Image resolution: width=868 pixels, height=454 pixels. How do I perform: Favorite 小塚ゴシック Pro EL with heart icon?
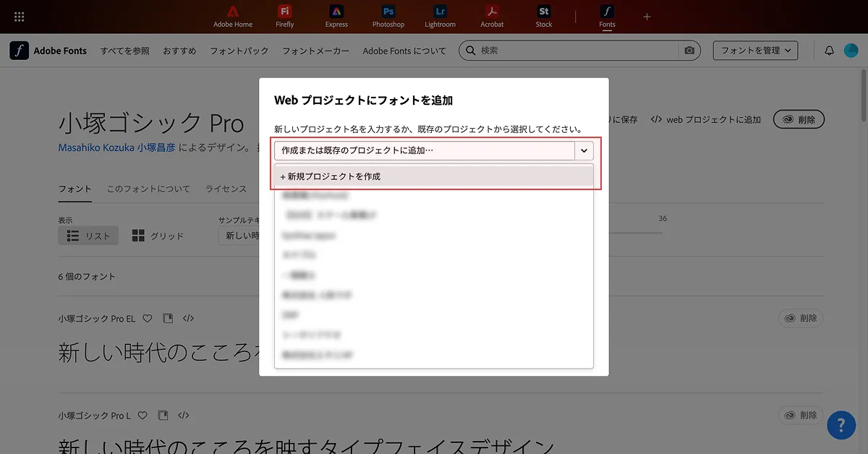click(148, 318)
